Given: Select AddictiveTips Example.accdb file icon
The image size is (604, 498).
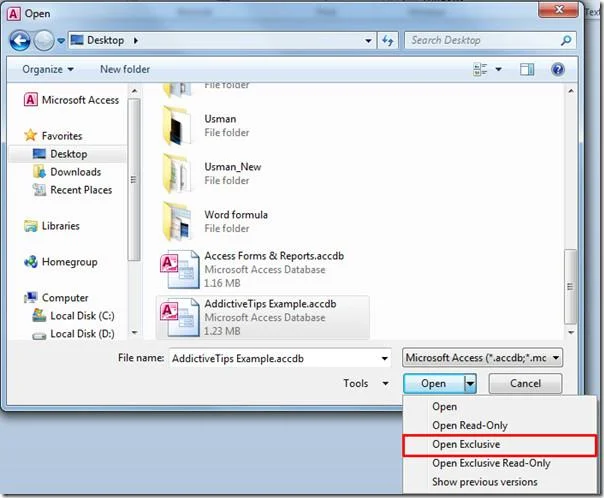Looking at the screenshot, I should tap(180, 317).
